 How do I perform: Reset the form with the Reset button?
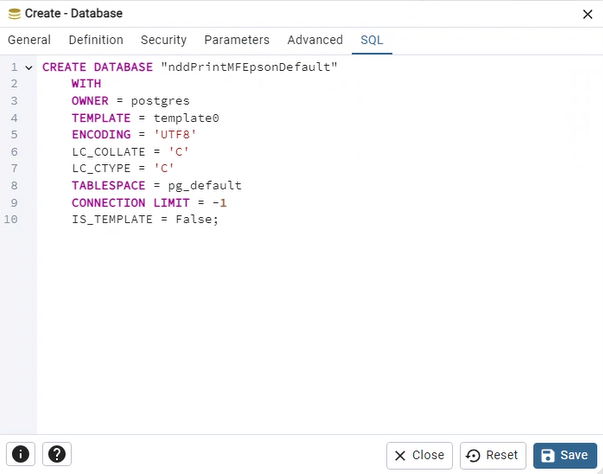[492, 455]
